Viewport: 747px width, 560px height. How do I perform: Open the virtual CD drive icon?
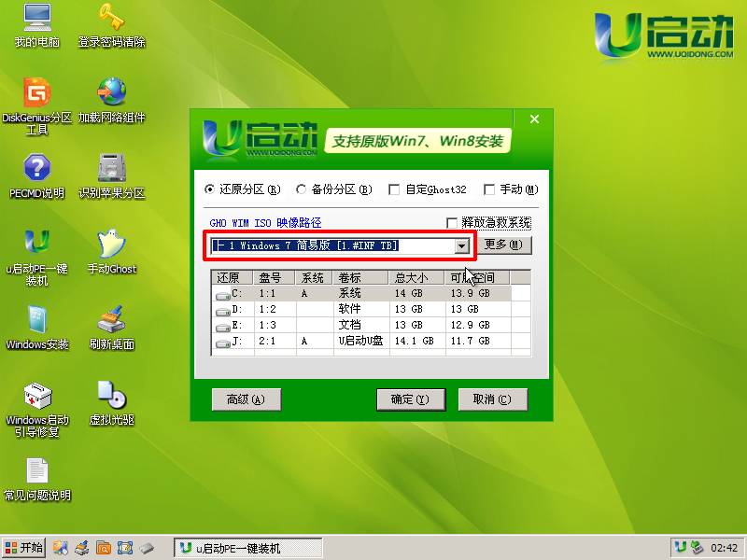[111, 396]
